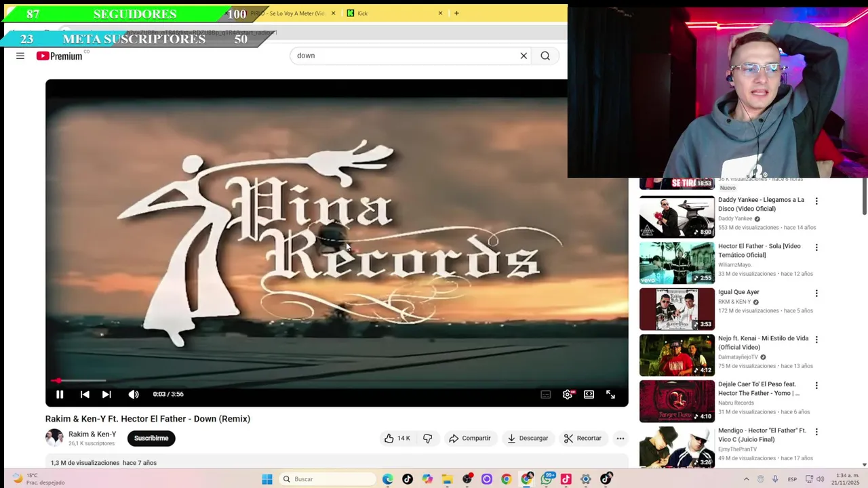Viewport: 868px width, 488px height.
Task: Open Copilot from the taskbar
Action: coord(427,479)
